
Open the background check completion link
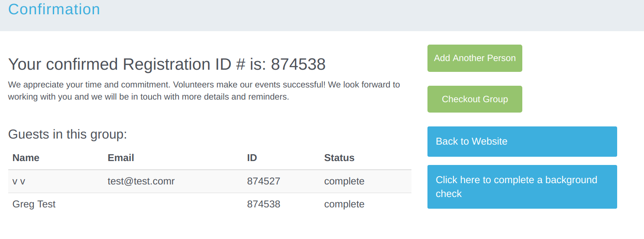click(x=521, y=187)
